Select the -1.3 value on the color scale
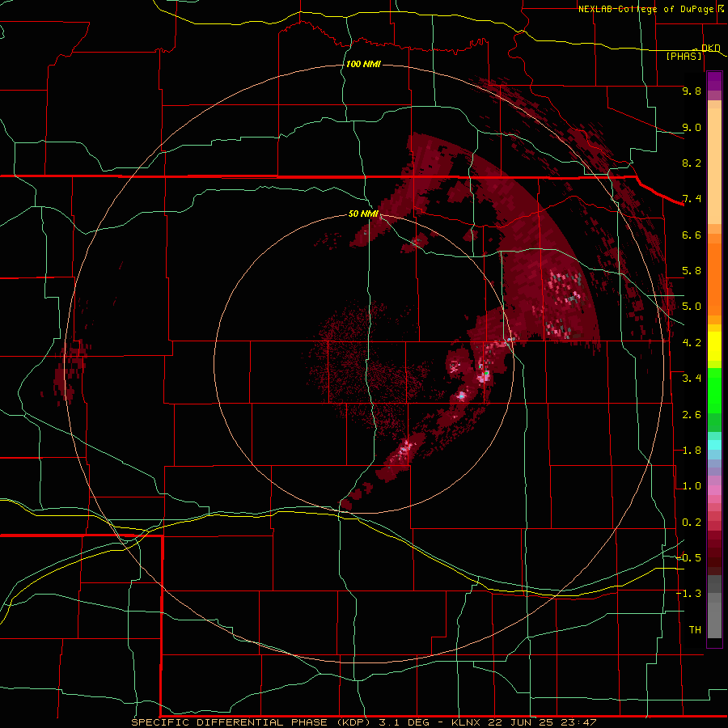 click(688, 594)
